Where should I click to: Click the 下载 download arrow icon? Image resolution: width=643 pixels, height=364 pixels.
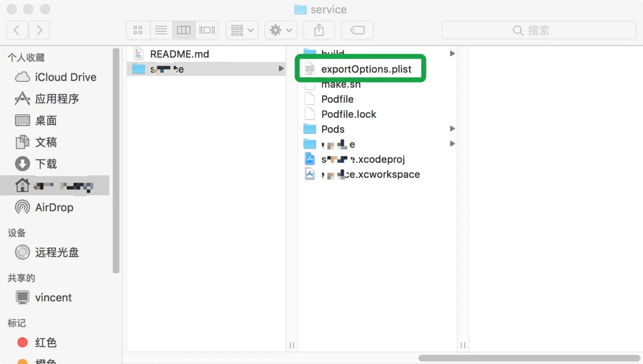pos(22,164)
